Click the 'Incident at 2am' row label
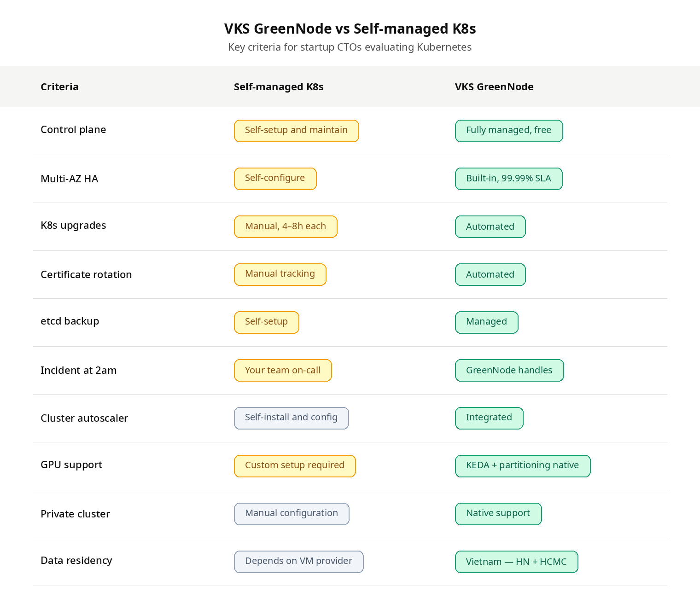 [79, 370]
